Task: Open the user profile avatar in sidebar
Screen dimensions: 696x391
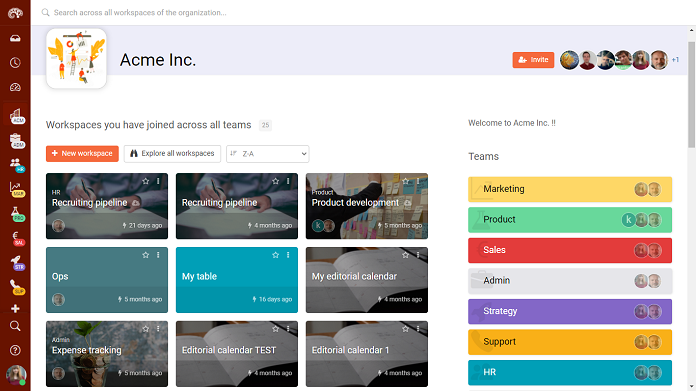Action: tap(16, 375)
